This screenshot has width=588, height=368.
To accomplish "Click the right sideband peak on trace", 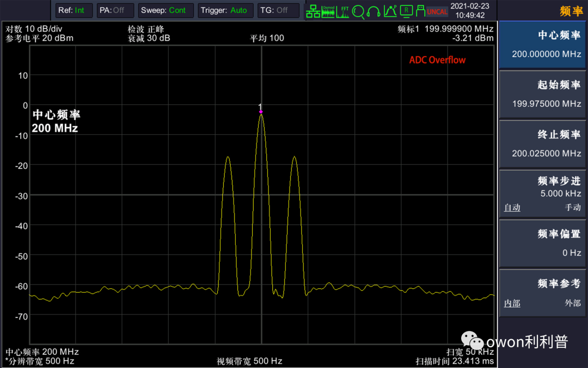I will pos(295,158).
